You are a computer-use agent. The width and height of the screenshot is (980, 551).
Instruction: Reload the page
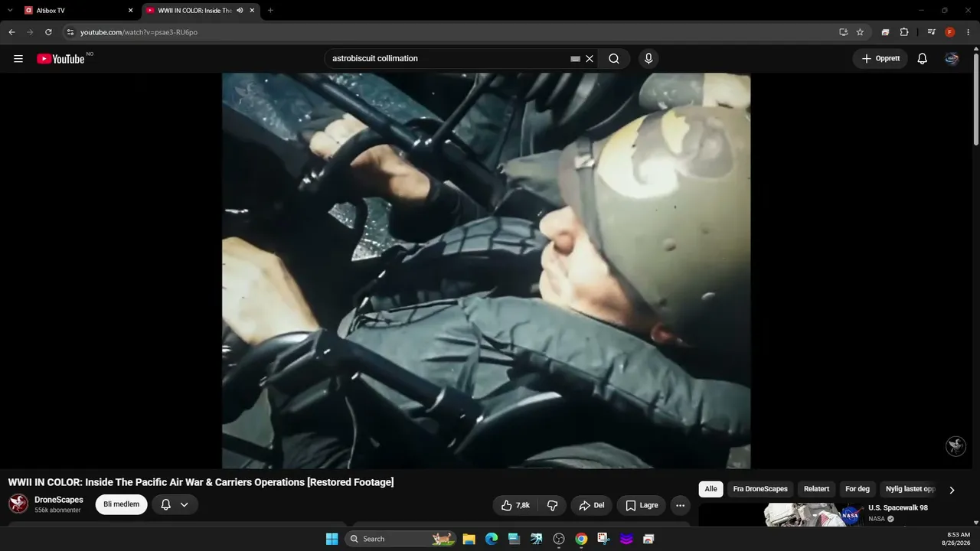48,32
